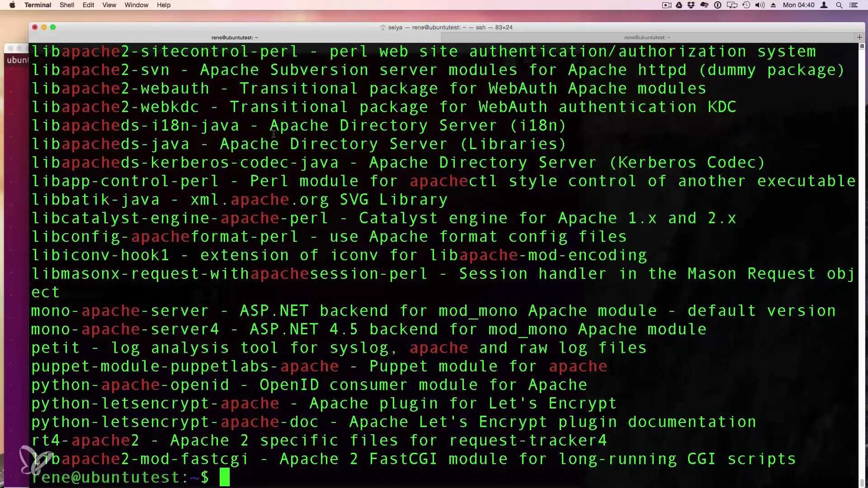The height and width of the screenshot is (488, 868).
Task: Open Notification Center list icon
Action: [854, 5]
